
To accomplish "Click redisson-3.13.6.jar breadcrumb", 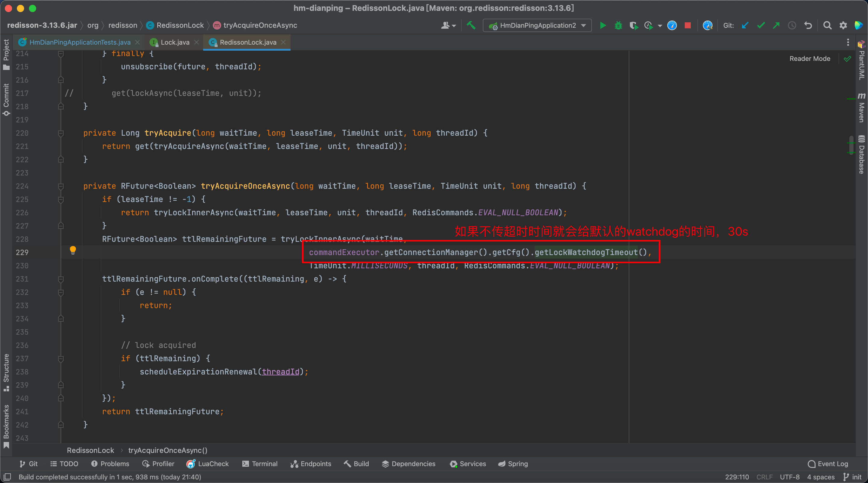I will [x=42, y=25].
